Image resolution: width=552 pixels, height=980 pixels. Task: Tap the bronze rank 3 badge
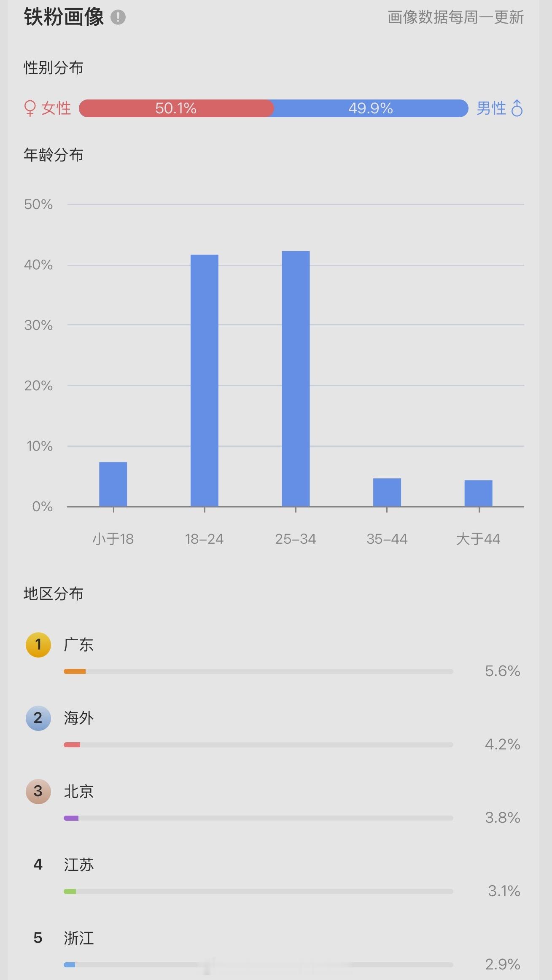(38, 791)
